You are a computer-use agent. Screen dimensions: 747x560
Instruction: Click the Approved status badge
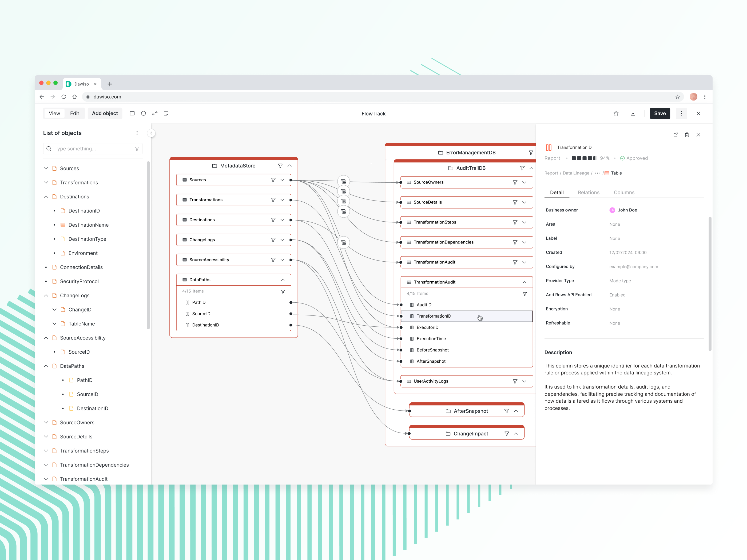[x=634, y=158]
